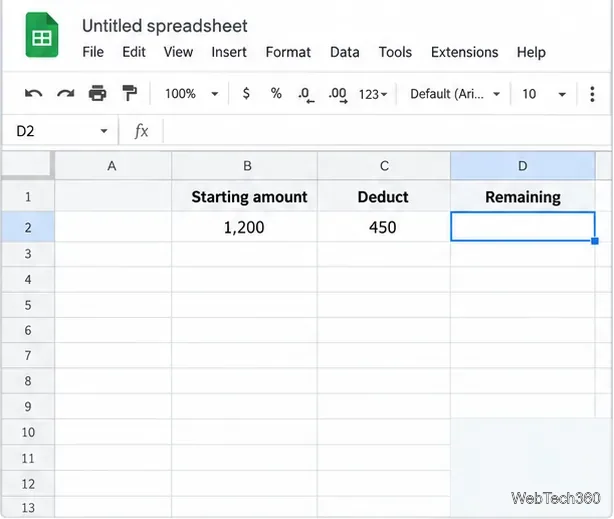
Task: Select the Starting amount cell
Action: [x=244, y=196]
